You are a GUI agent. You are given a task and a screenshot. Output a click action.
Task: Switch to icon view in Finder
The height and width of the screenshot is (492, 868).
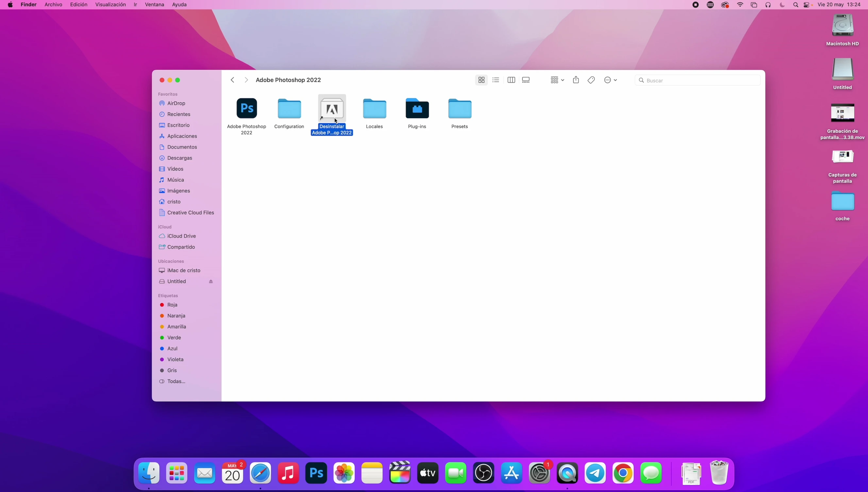coord(481,80)
